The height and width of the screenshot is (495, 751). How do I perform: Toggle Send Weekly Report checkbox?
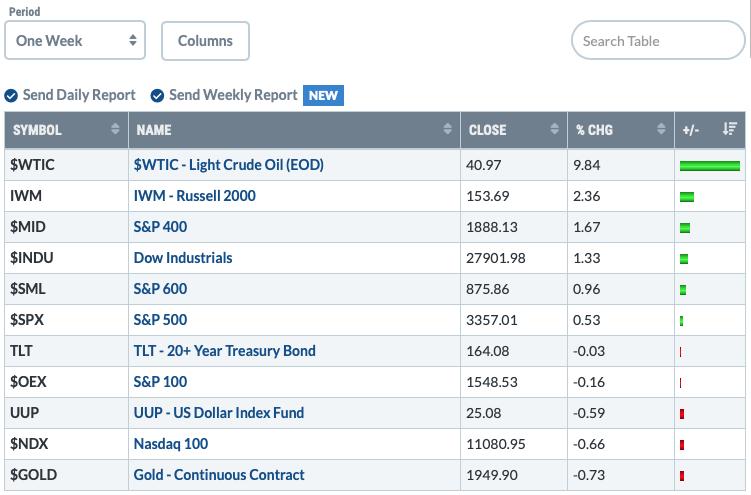click(x=157, y=96)
